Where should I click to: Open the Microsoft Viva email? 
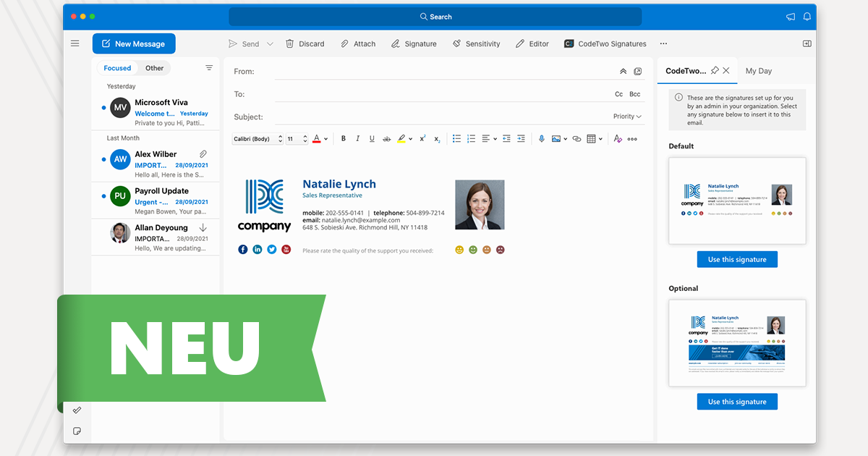[156, 112]
